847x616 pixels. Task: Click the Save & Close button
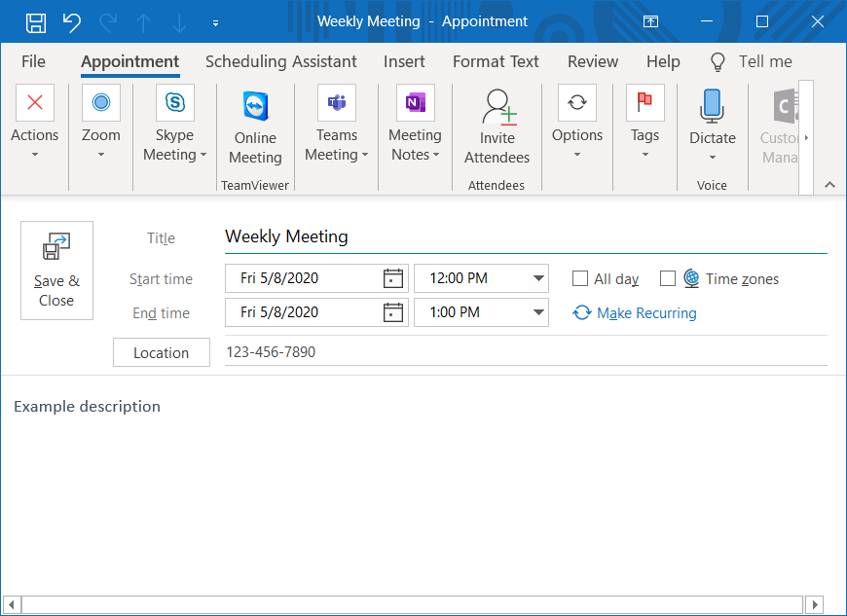(x=56, y=271)
